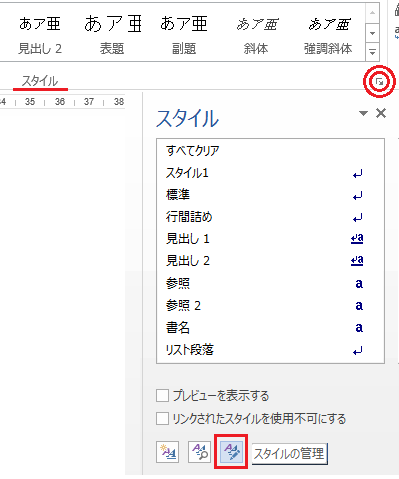Expand the styles gallery More button
This screenshot has width=399, height=479.
(373, 52)
